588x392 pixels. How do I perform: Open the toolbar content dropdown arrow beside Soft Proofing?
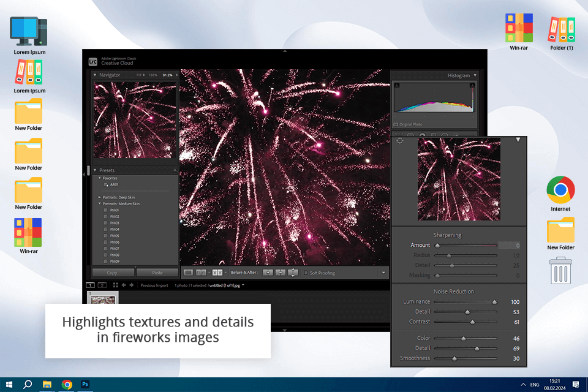(383, 273)
